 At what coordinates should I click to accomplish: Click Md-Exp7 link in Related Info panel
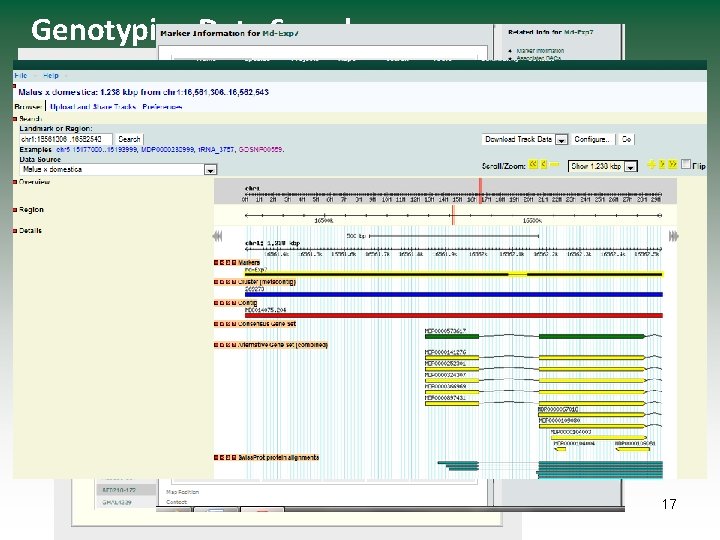pyautogui.click(x=579, y=32)
